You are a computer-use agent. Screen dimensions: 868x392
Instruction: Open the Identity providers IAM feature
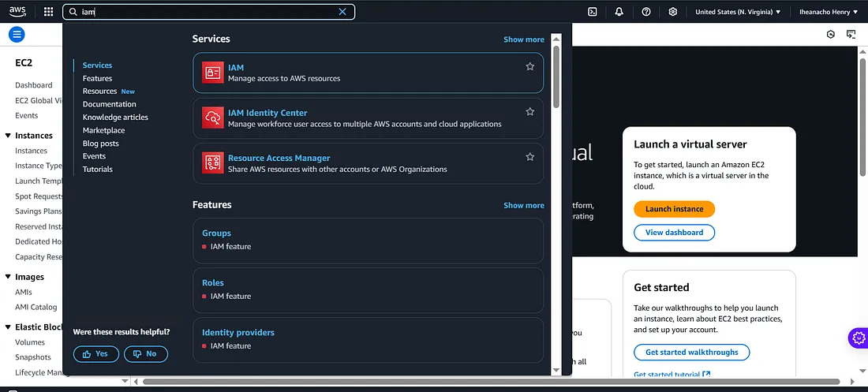click(x=369, y=340)
